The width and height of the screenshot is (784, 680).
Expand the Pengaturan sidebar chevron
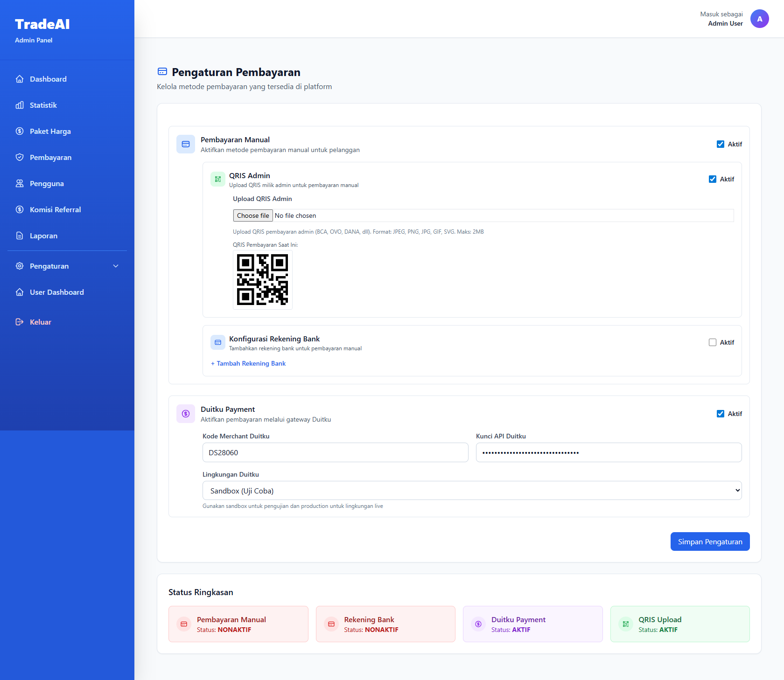point(116,266)
